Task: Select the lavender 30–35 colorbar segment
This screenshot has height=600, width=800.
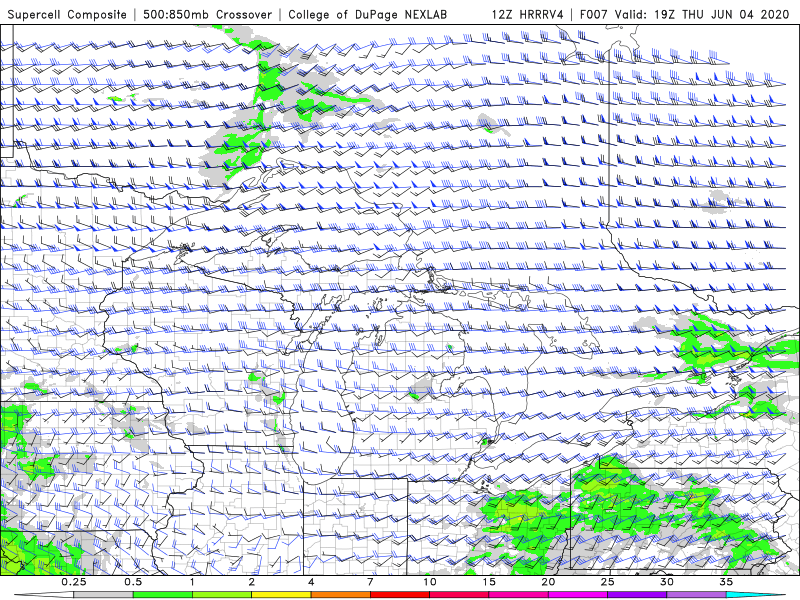Action: [x=696, y=595]
